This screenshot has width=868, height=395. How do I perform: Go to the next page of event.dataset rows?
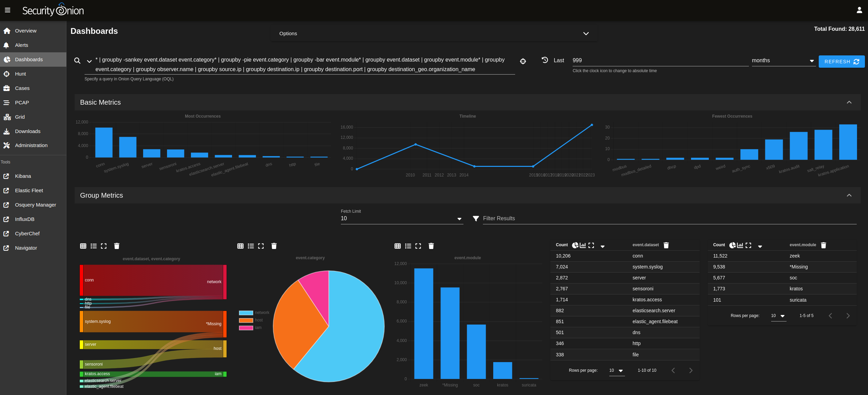(690, 370)
